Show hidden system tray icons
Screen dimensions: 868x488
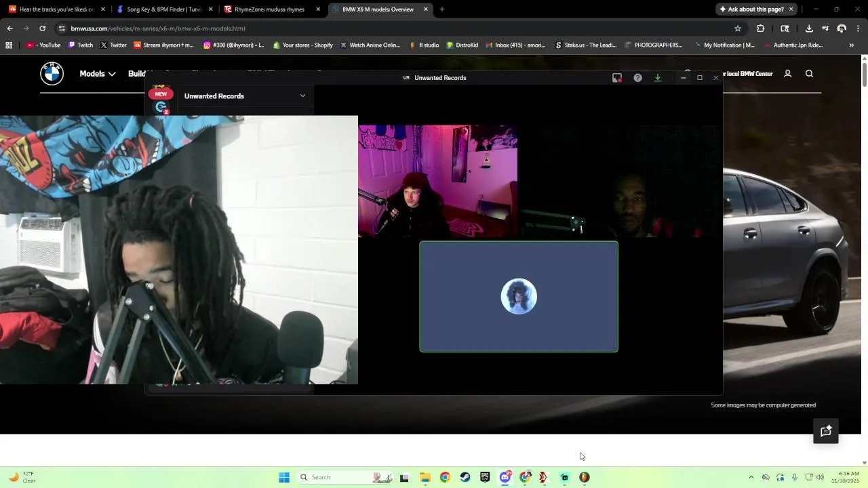(751, 477)
